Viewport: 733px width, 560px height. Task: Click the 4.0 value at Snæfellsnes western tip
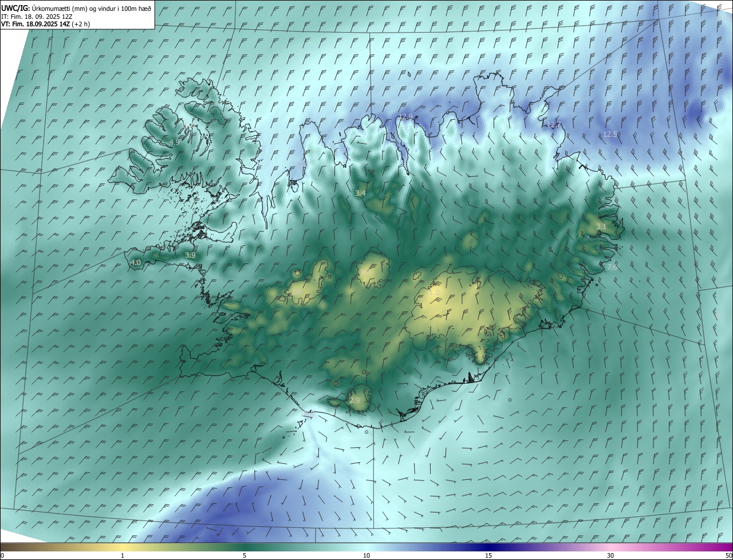coord(136,263)
